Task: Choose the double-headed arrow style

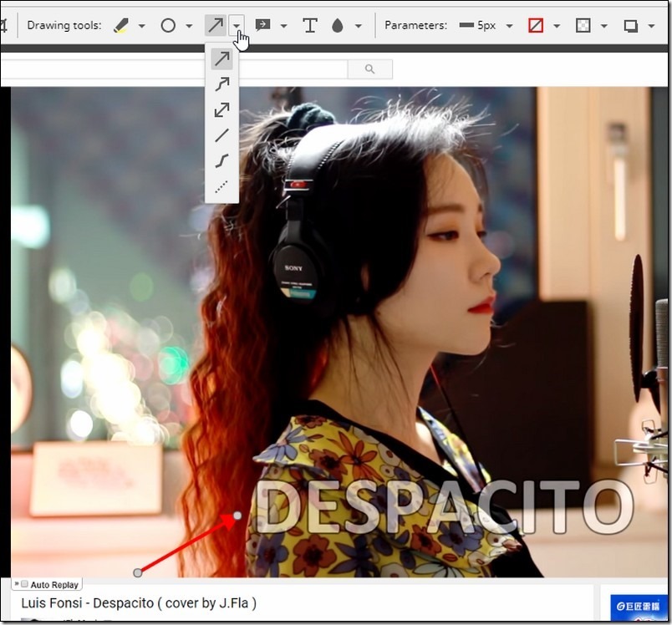Action: 222,109
